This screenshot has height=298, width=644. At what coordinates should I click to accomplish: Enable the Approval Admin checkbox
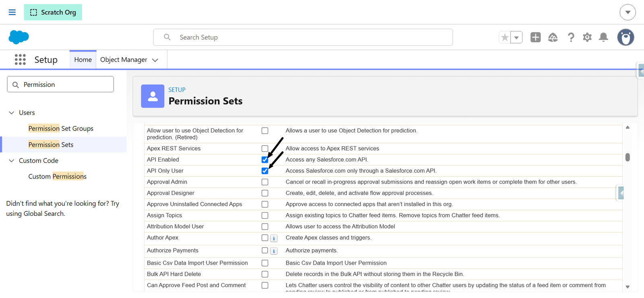coord(265,182)
